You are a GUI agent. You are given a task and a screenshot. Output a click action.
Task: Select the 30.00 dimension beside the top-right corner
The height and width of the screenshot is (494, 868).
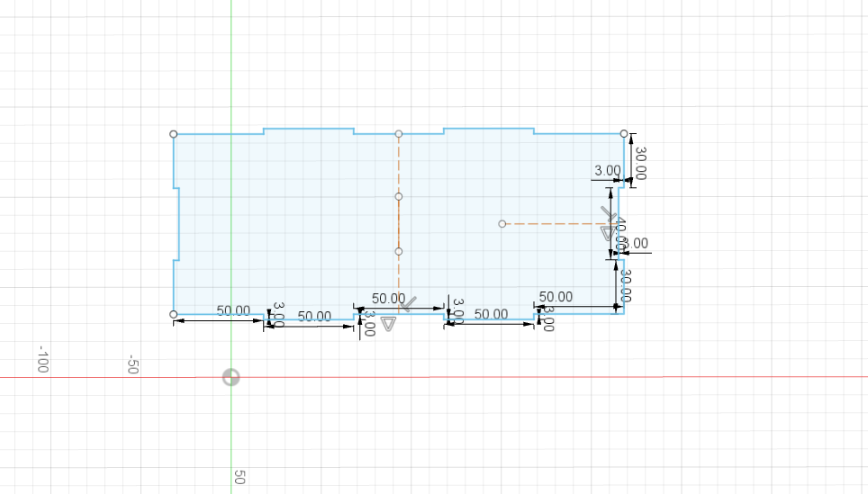point(640,163)
